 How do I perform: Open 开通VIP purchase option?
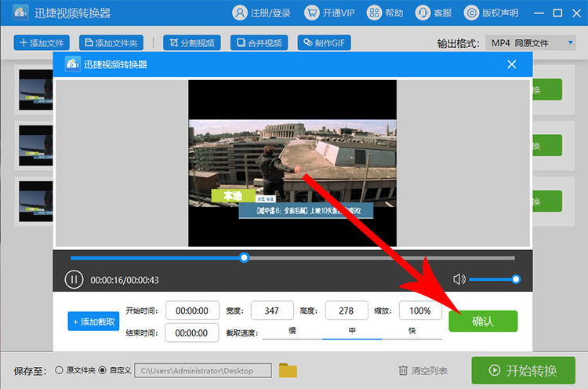pos(329,13)
